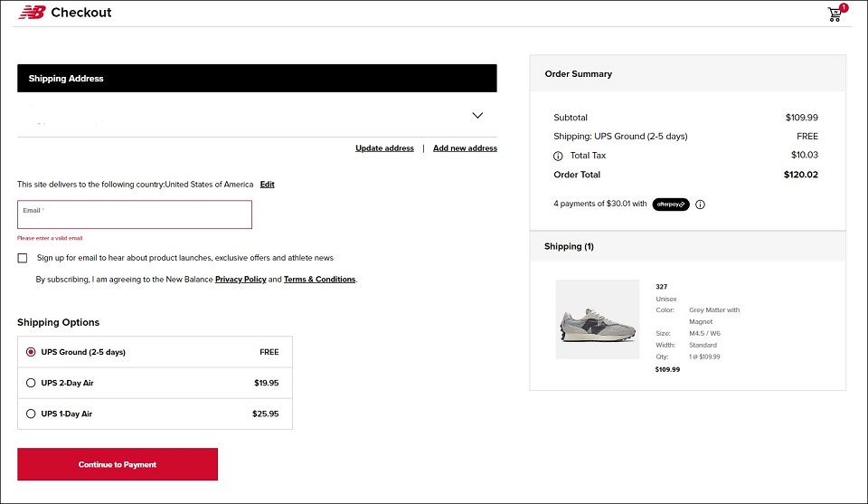
Task: Click the Add new address link
Action: point(465,148)
